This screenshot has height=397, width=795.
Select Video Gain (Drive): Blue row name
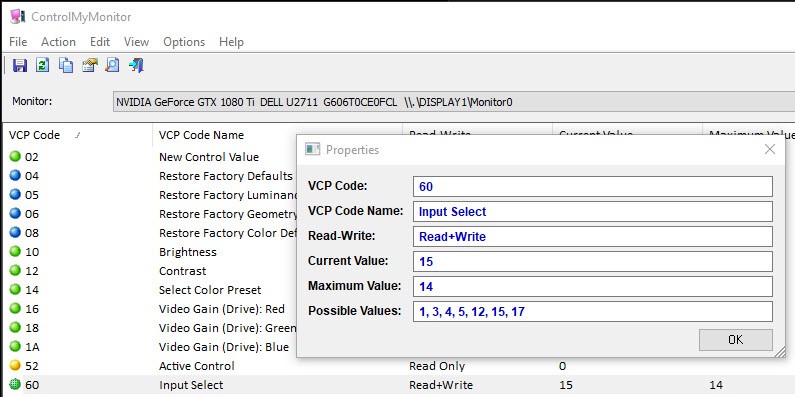point(224,347)
